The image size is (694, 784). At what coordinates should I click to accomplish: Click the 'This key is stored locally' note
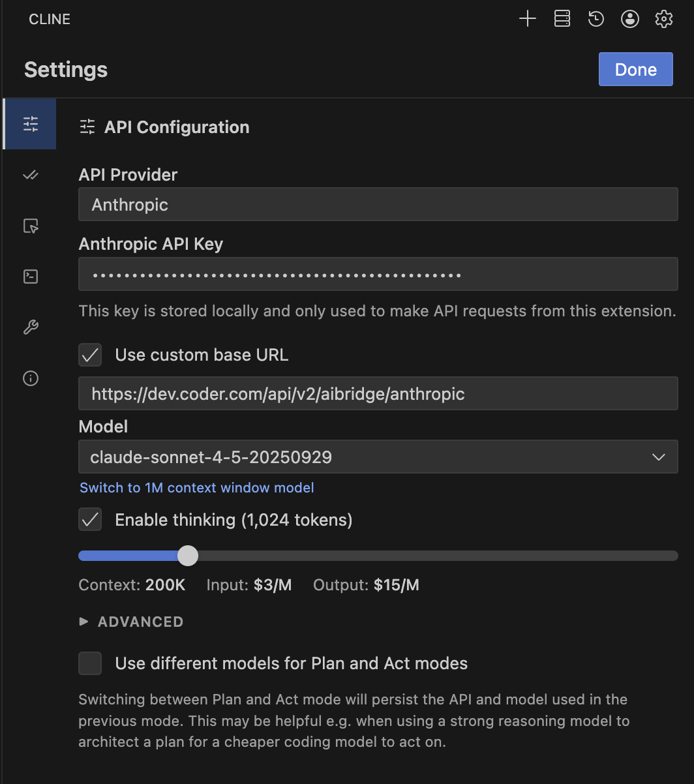point(377,311)
